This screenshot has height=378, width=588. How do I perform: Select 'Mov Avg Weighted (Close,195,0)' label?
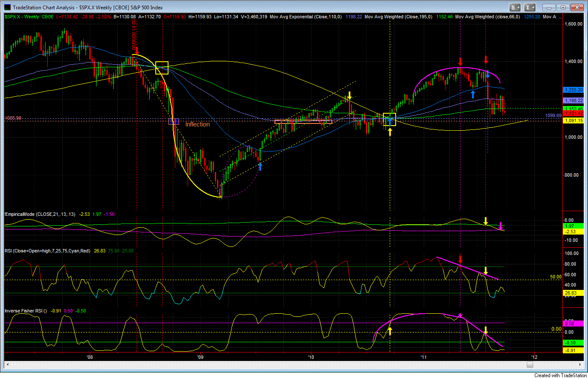click(399, 17)
